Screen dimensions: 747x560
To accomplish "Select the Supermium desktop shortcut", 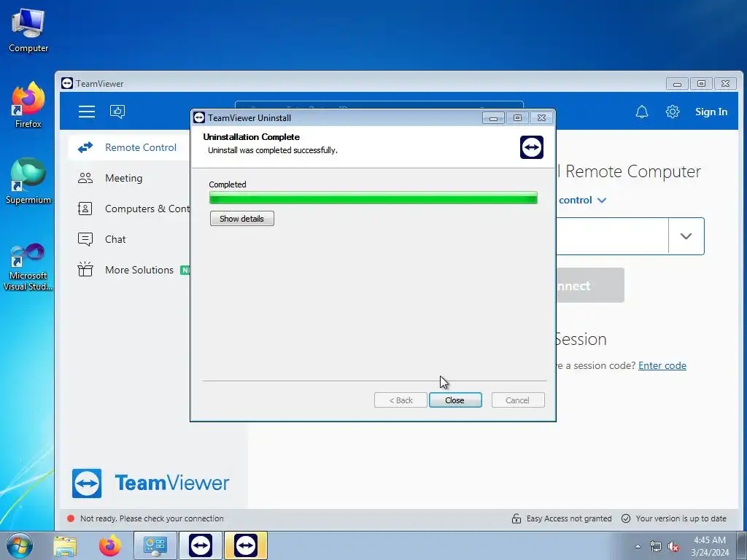I will [28, 182].
